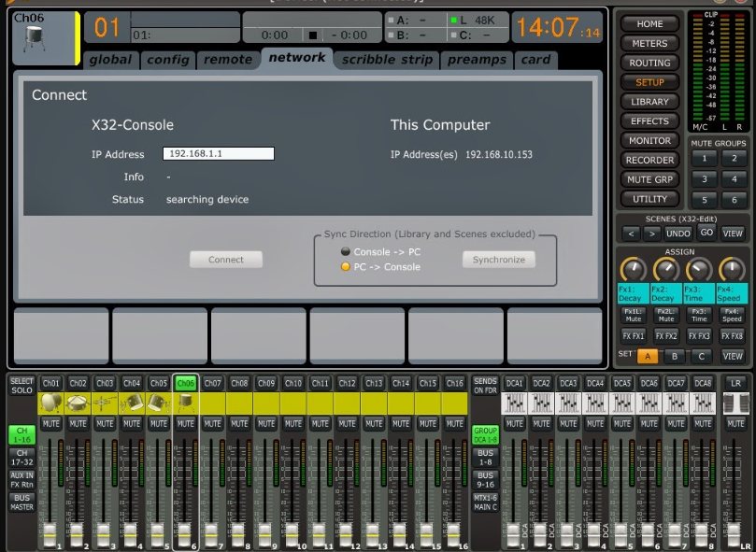Viewport: 756px width, 552px height.
Task: Toggle mute group 3
Action: pos(703,178)
